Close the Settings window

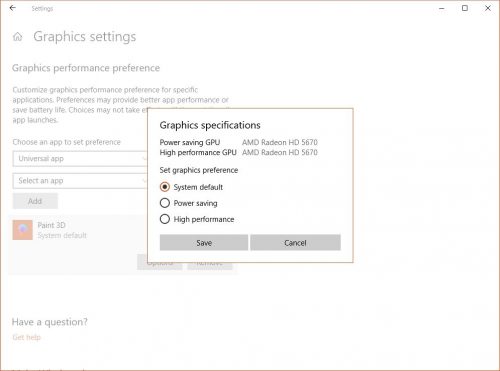point(488,8)
